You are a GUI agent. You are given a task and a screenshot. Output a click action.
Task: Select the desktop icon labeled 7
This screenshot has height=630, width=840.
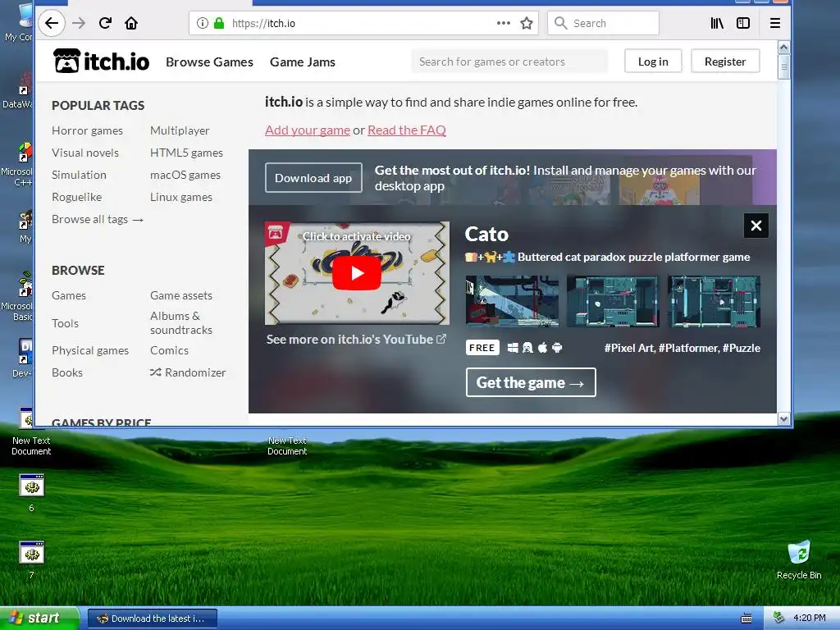tap(32, 559)
